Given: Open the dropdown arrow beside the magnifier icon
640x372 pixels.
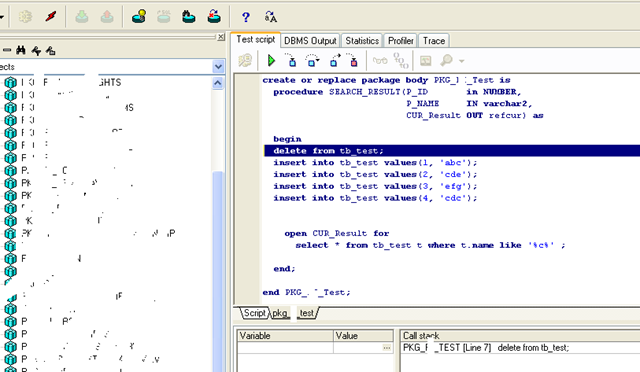Looking at the screenshot, I should click(x=462, y=61).
